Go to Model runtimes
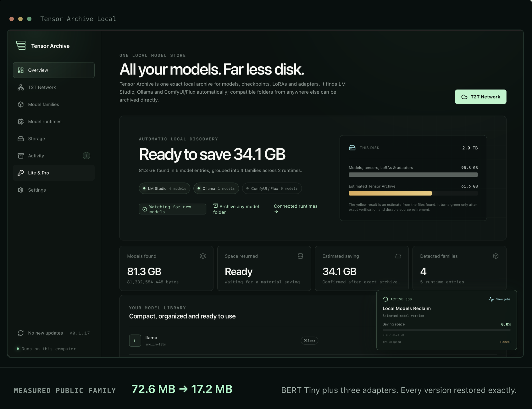The height and width of the screenshot is (409, 532). pos(54,122)
